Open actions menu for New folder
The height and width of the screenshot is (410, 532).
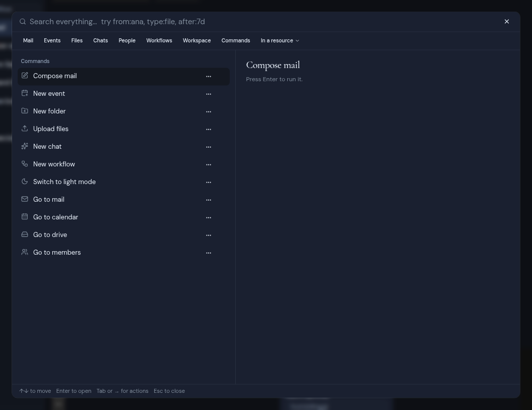pyautogui.click(x=209, y=112)
